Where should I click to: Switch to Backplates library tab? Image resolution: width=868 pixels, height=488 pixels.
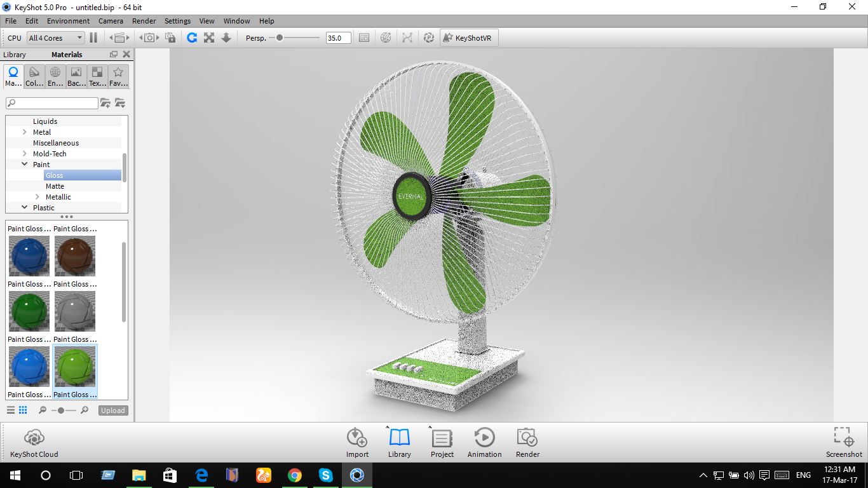[x=76, y=76]
